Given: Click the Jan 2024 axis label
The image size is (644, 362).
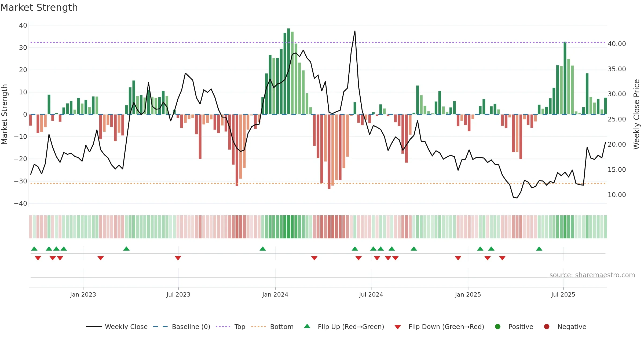Looking at the screenshot, I should [275, 295].
